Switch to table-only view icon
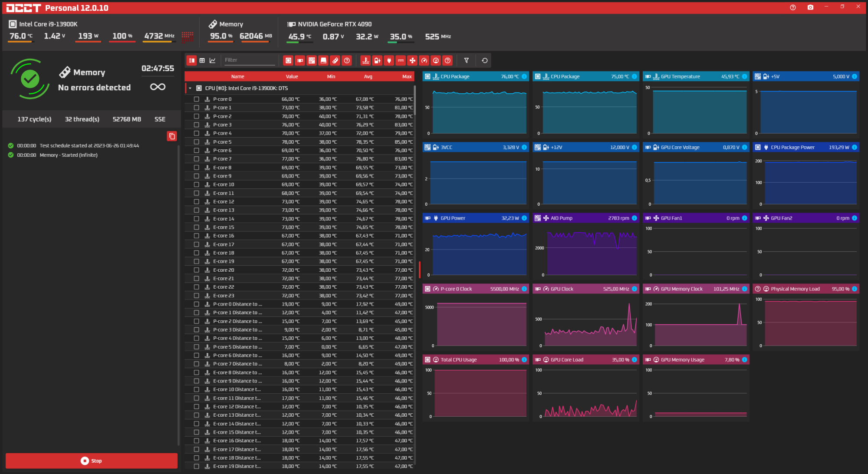 [x=202, y=60]
